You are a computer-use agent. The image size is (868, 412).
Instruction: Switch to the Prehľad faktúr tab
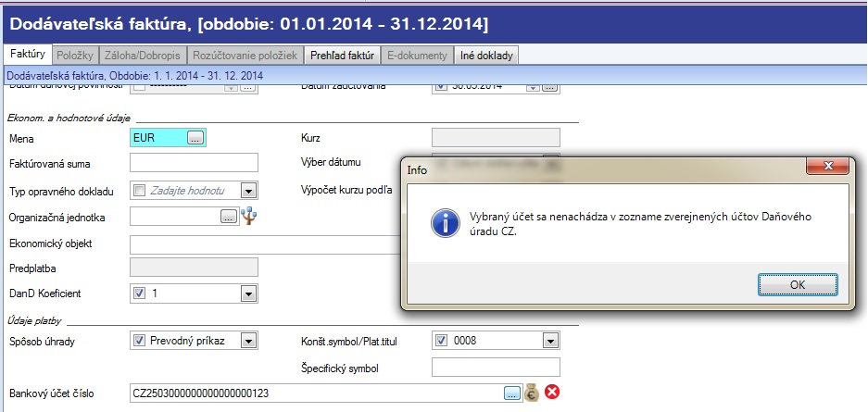pos(342,56)
